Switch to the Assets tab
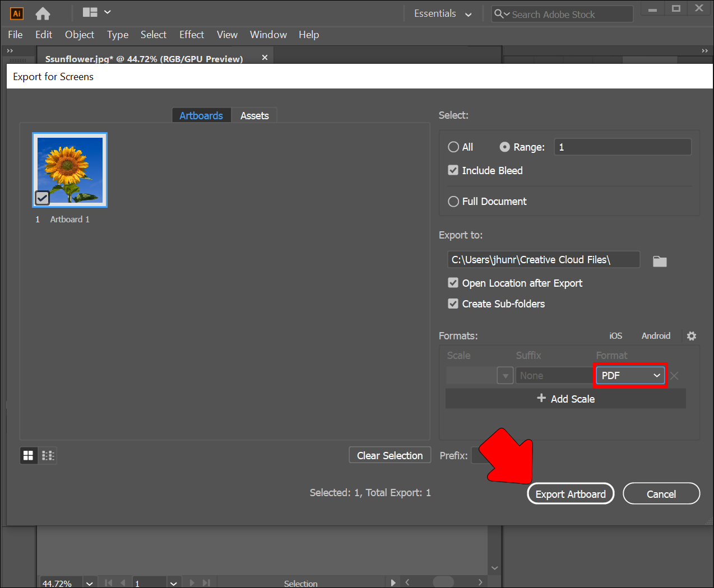 [x=254, y=115]
